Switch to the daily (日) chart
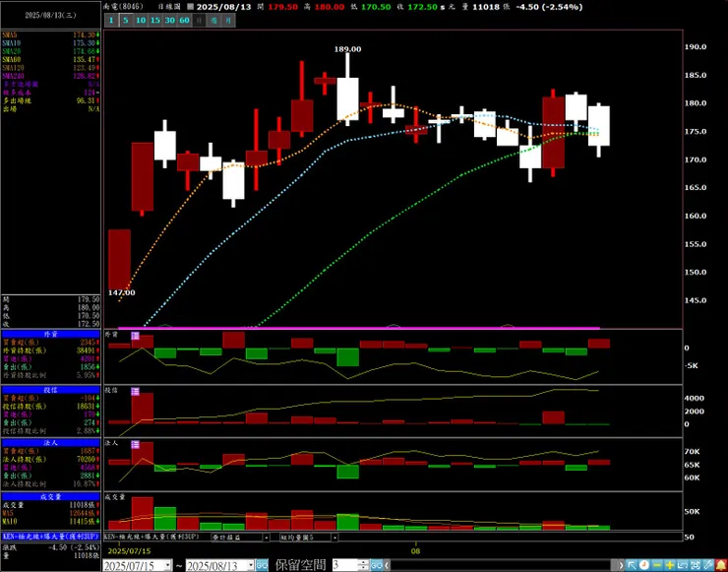Screen dimensions: 728x572 (199, 21)
